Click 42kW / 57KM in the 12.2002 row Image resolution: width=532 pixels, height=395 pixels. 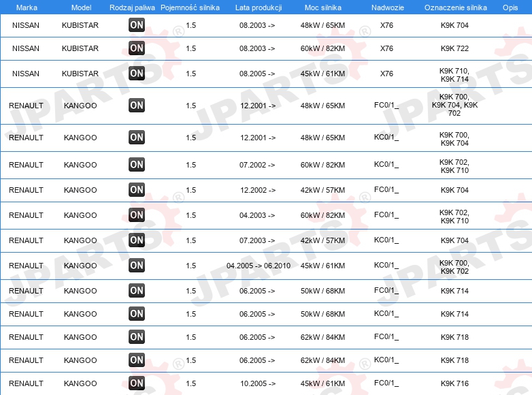click(x=322, y=190)
